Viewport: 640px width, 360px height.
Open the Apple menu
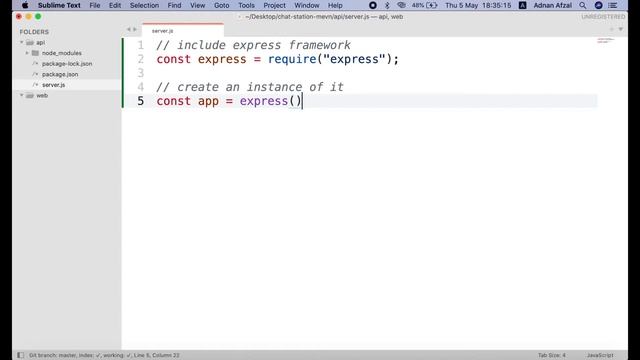point(25,5)
